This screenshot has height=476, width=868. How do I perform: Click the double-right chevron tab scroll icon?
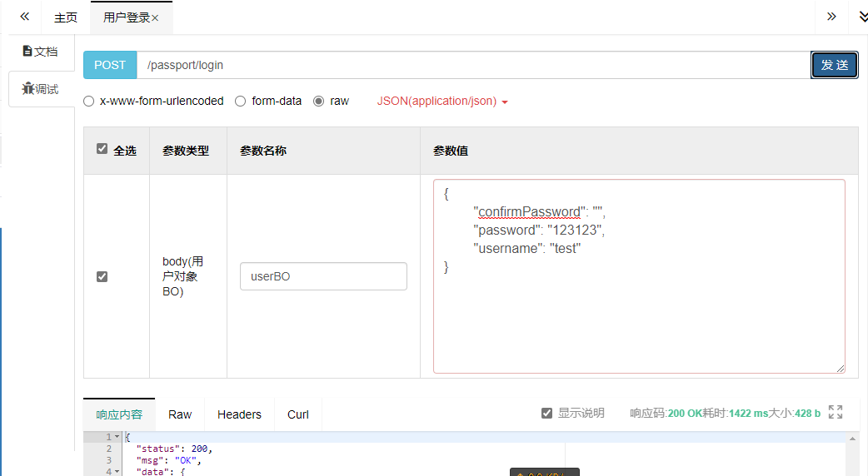pos(831,17)
